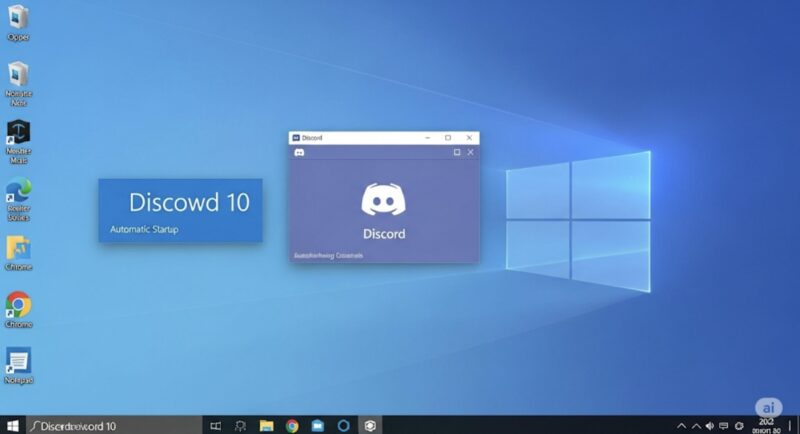Click the Discord wordmark under the logo

384,234
